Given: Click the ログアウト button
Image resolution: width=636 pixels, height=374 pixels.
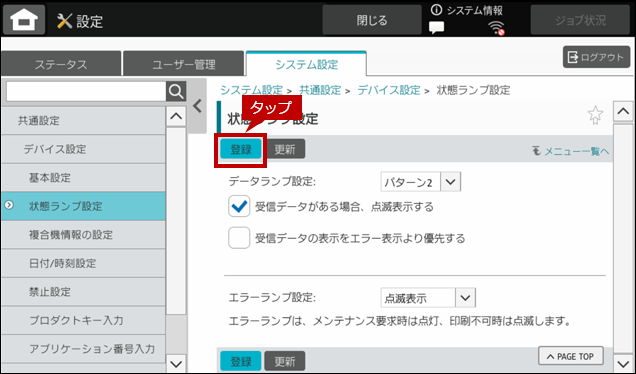Looking at the screenshot, I should click(596, 57).
